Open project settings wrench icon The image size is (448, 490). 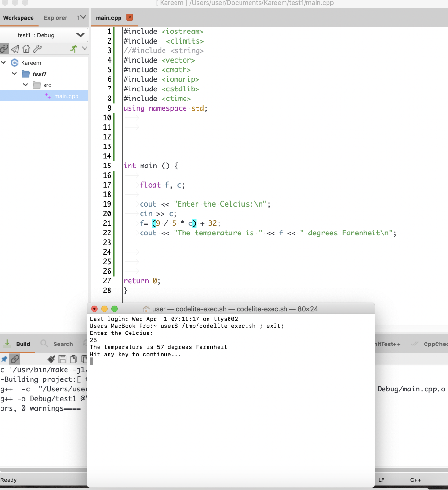37,48
